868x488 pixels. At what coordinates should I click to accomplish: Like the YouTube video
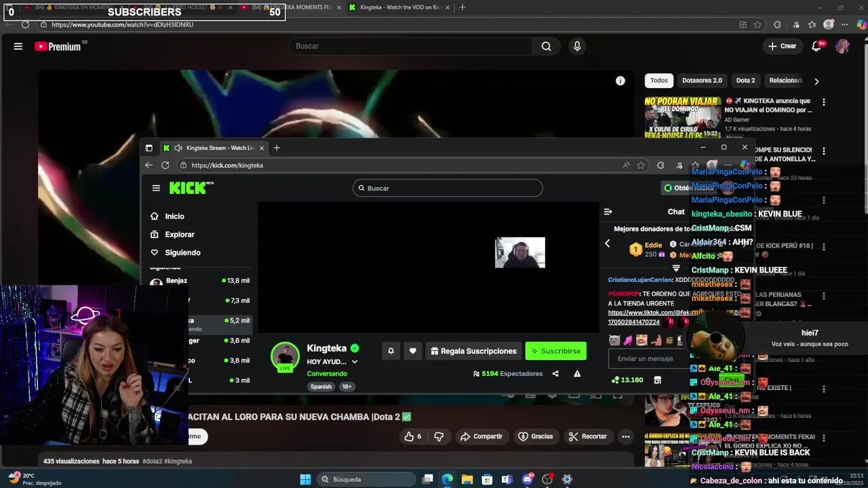click(413, 436)
